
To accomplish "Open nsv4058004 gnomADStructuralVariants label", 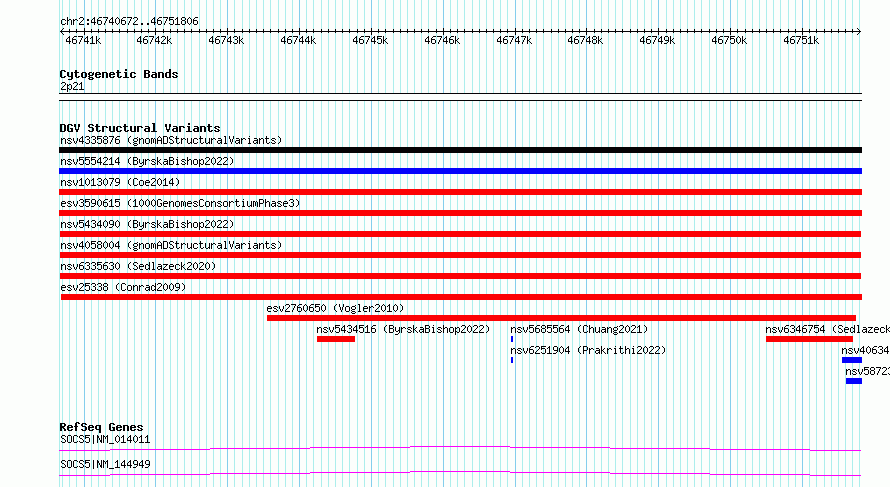I will (171, 245).
